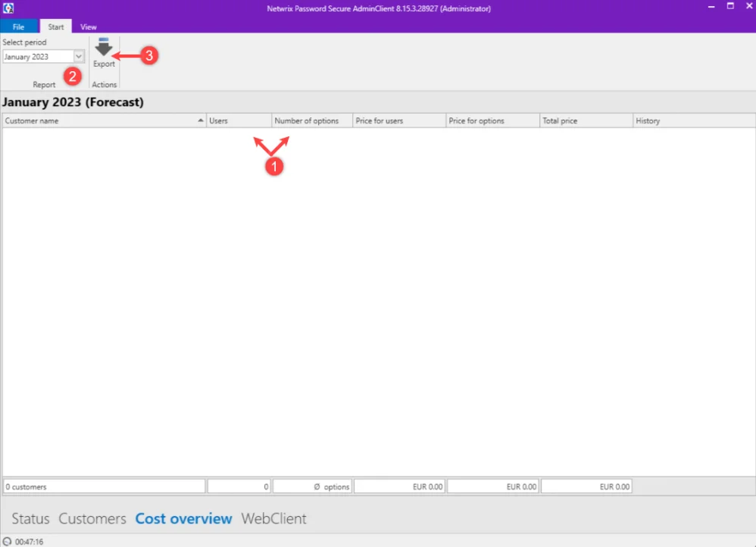Sort by the Total price column

586,120
